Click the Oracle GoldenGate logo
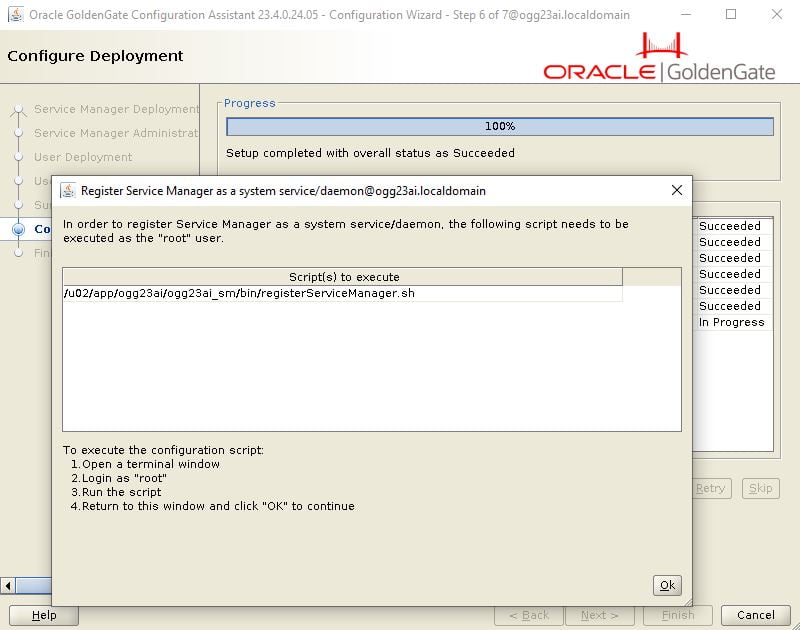Viewport: 800px width, 630px height. 659,57
